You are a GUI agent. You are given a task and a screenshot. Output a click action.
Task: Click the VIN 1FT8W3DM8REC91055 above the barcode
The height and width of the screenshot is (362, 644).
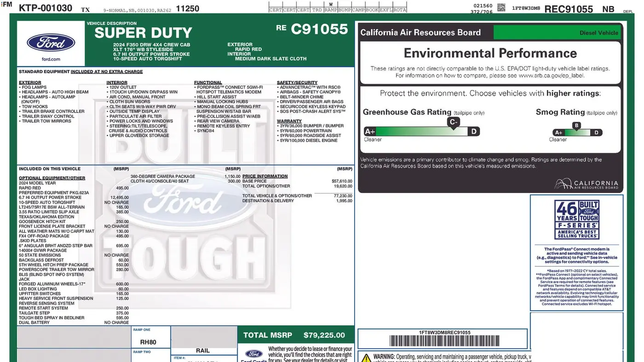click(x=444, y=332)
